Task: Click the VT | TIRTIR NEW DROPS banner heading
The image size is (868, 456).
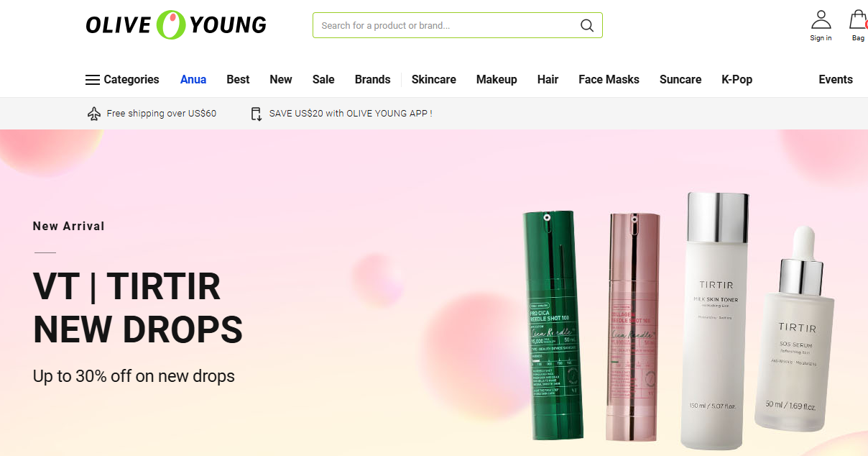Action: tap(138, 308)
